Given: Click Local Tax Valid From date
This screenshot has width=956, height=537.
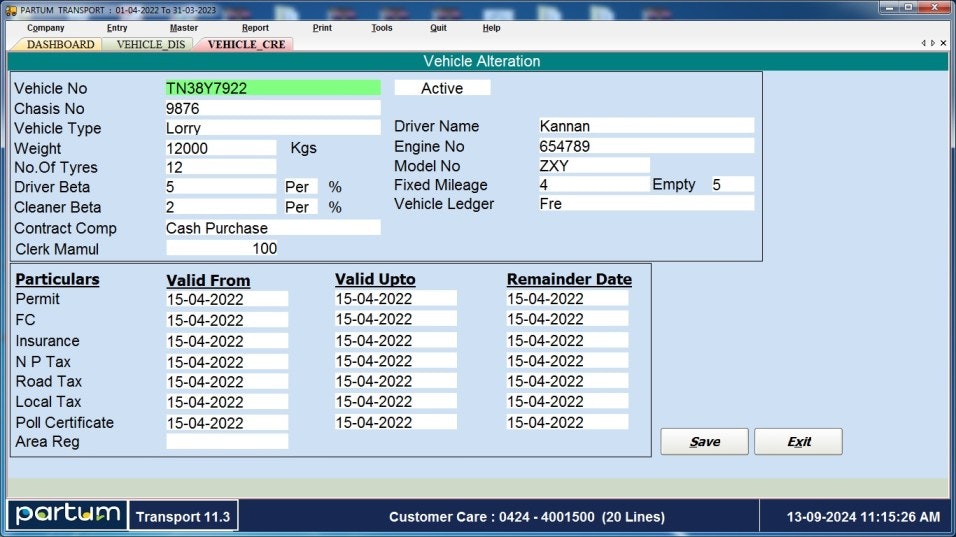Looking at the screenshot, I should click(227, 402).
